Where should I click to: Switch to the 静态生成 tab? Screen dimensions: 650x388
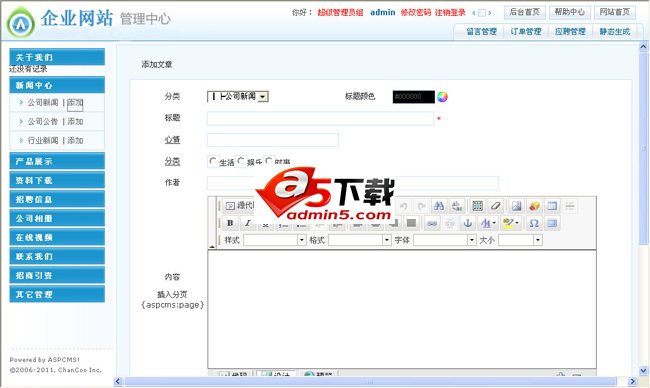(614, 32)
